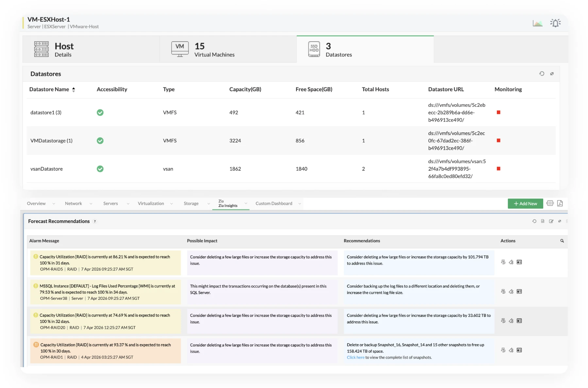Viewport: 588px width, 388px height.
Task: Follow the Click here snapshots link
Action: (355, 357)
